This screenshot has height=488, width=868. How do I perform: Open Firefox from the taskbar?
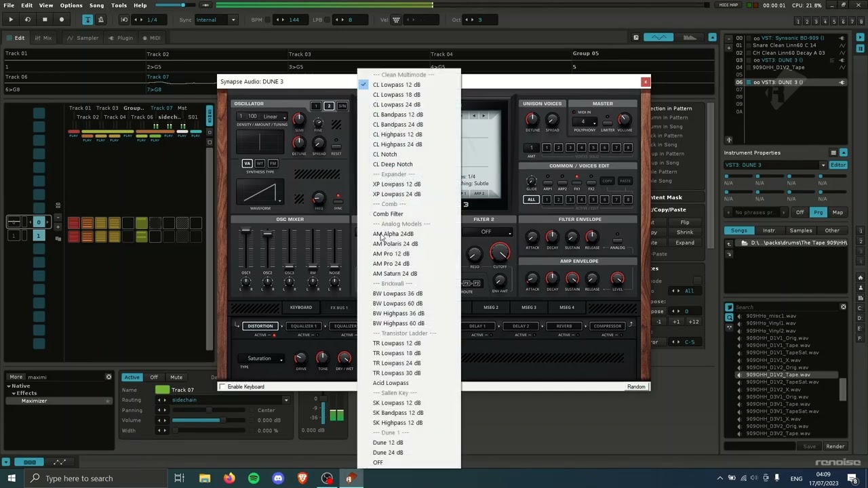pyautogui.click(x=229, y=479)
